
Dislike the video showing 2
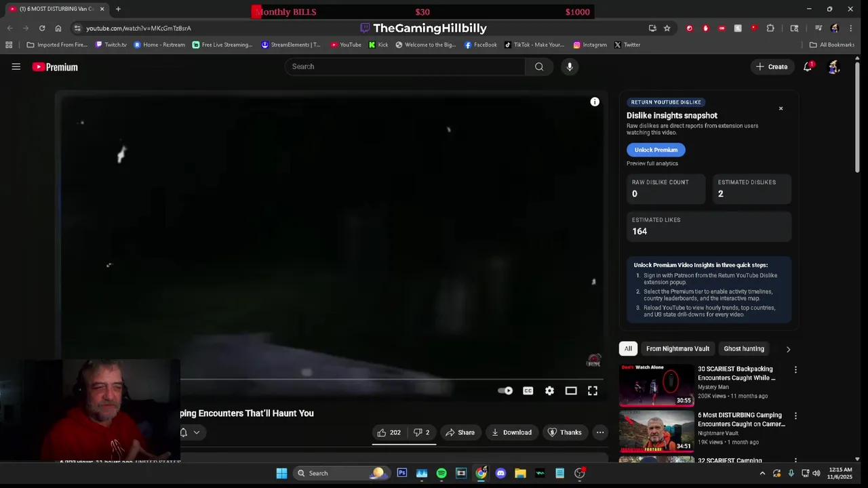click(422, 432)
